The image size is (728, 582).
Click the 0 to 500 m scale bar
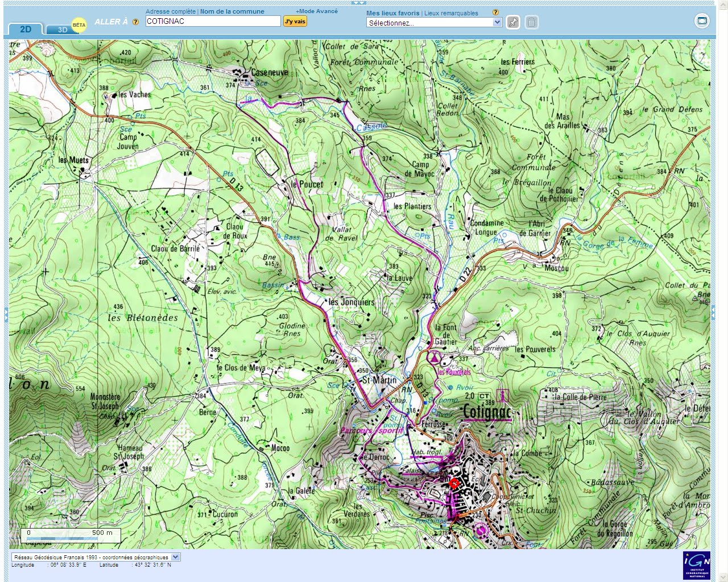(71, 535)
